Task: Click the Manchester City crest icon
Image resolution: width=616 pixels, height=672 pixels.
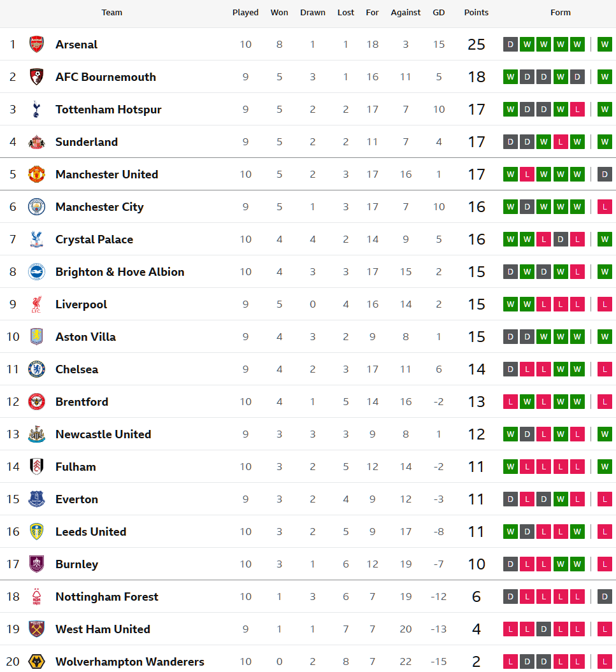Action: tap(36, 207)
